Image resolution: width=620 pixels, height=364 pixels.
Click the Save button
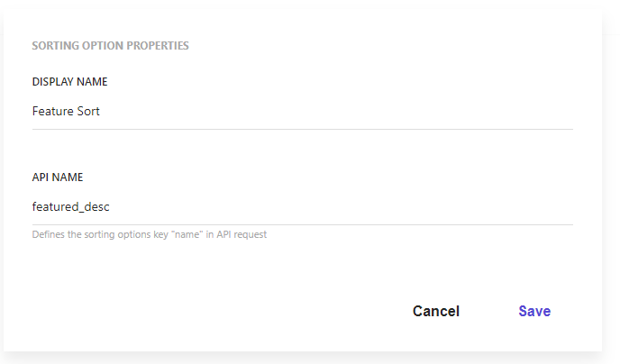[534, 311]
